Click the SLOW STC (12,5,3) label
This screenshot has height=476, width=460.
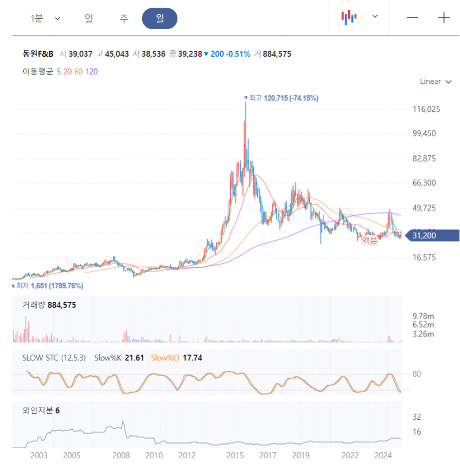54,358
